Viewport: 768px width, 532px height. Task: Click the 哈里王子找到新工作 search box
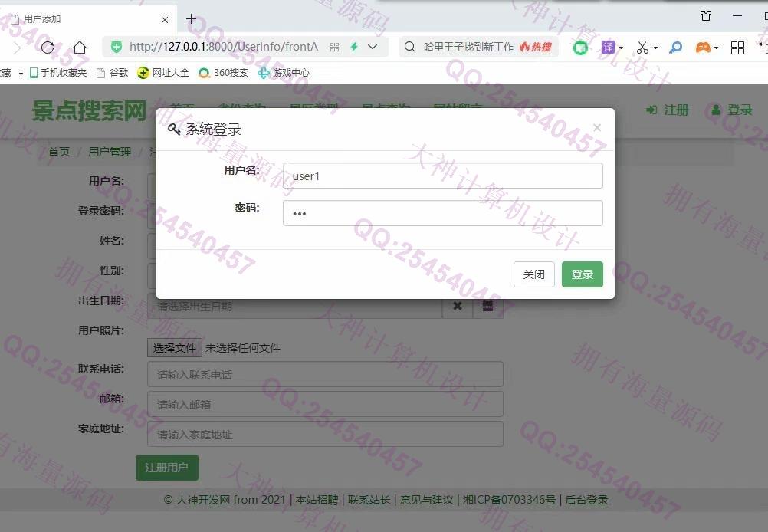(468, 47)
